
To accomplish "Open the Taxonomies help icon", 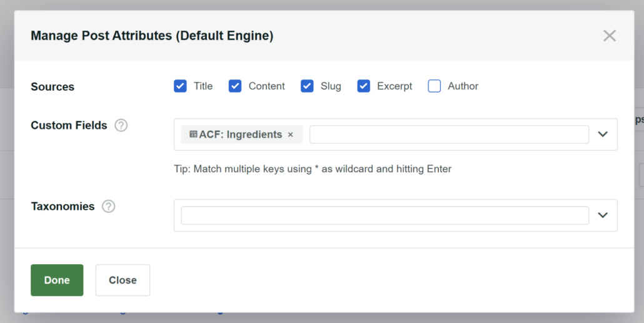I will tap(108, 207).
